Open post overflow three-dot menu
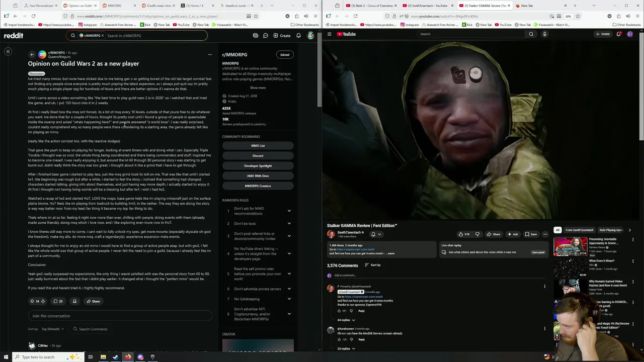 [x=210, y=54]
